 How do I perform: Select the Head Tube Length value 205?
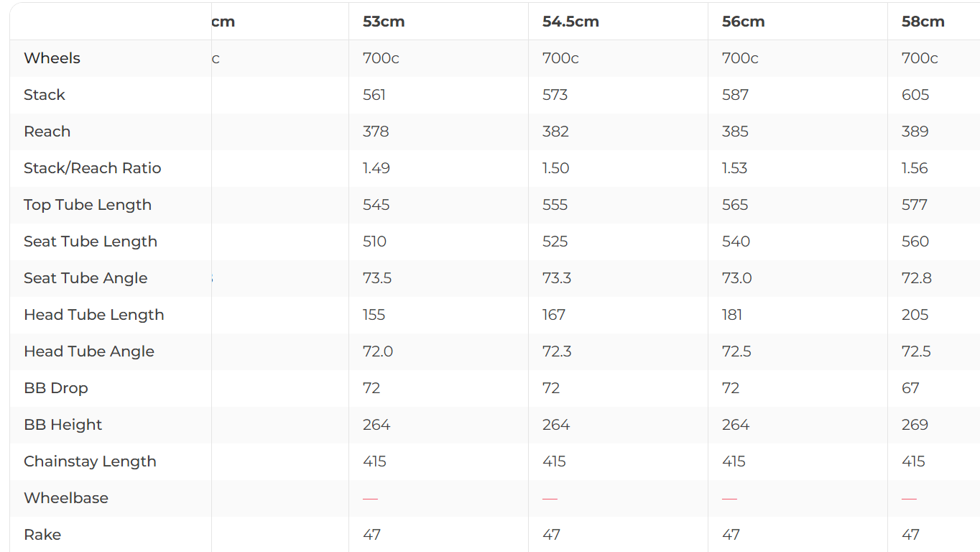(x=915, y=315)
